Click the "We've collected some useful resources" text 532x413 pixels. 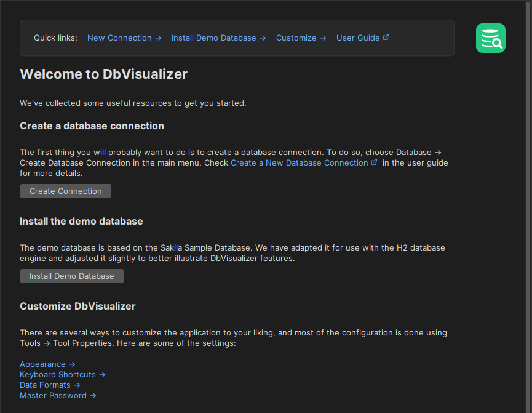133,103
